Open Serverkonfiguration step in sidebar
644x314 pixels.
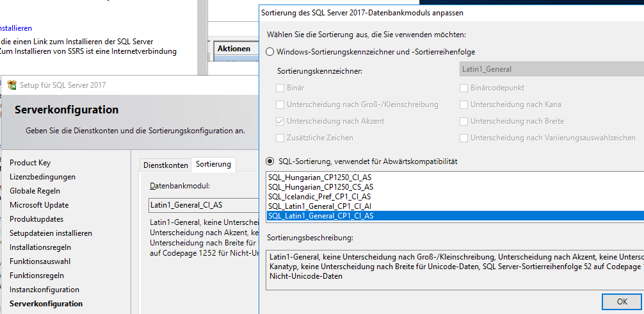point(46,304)
